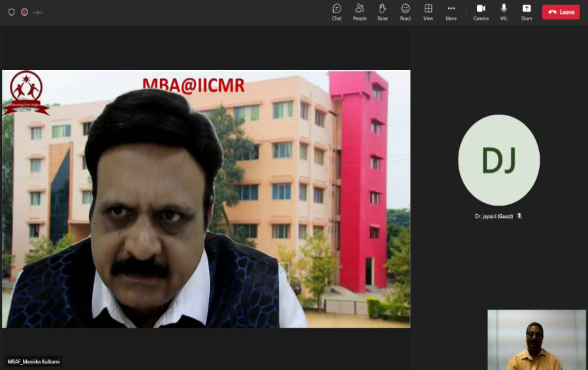The width and height of the screenshot is (588, 370).
Task: Click the meeting timer display
Action: tap(38, 12)
